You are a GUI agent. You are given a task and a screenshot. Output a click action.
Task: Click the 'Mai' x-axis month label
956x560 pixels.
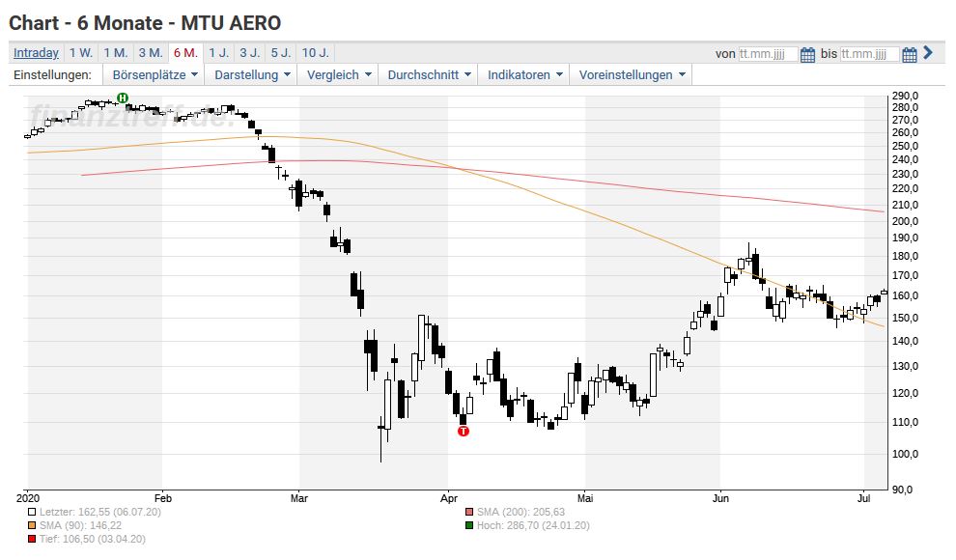584,498
